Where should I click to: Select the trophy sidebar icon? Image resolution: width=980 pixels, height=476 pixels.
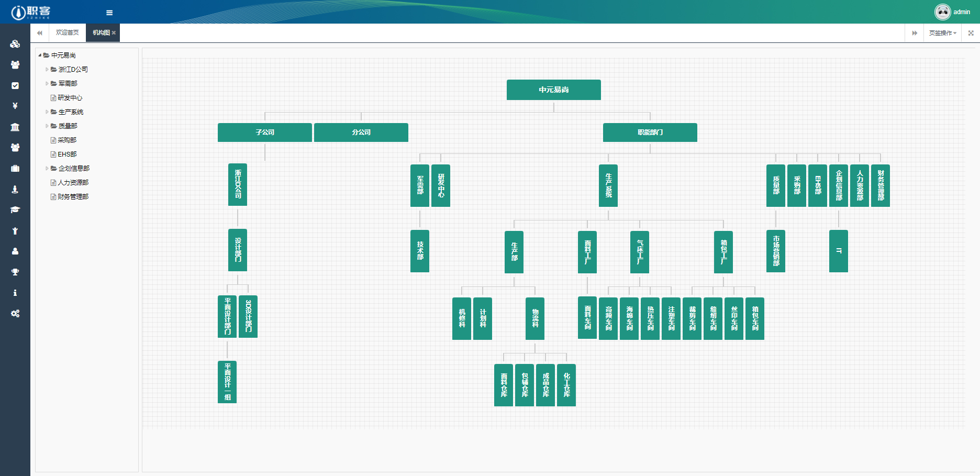15,272
